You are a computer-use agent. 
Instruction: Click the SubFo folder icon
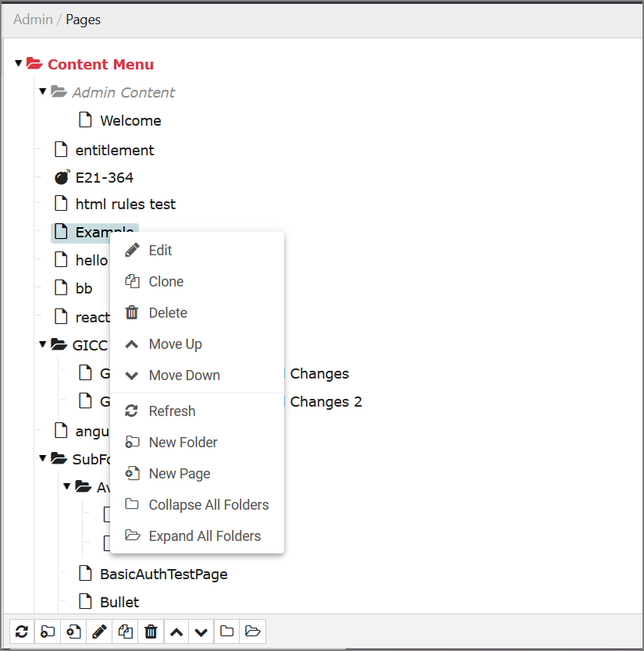pos(59,458)
